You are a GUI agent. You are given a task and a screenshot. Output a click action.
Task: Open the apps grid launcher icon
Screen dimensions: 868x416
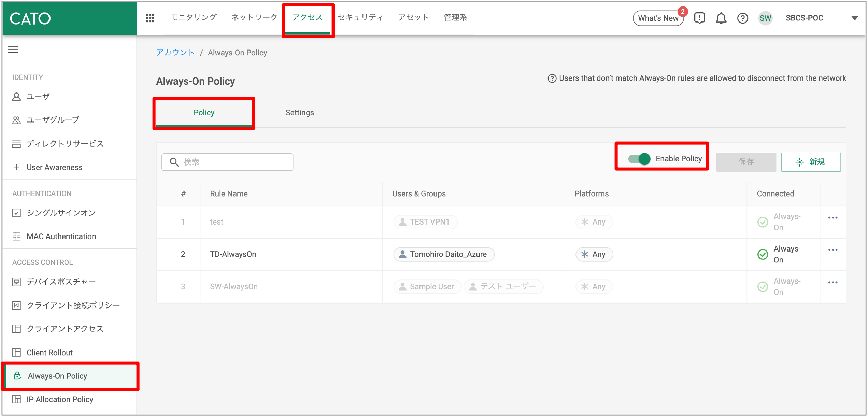(150, 18)
